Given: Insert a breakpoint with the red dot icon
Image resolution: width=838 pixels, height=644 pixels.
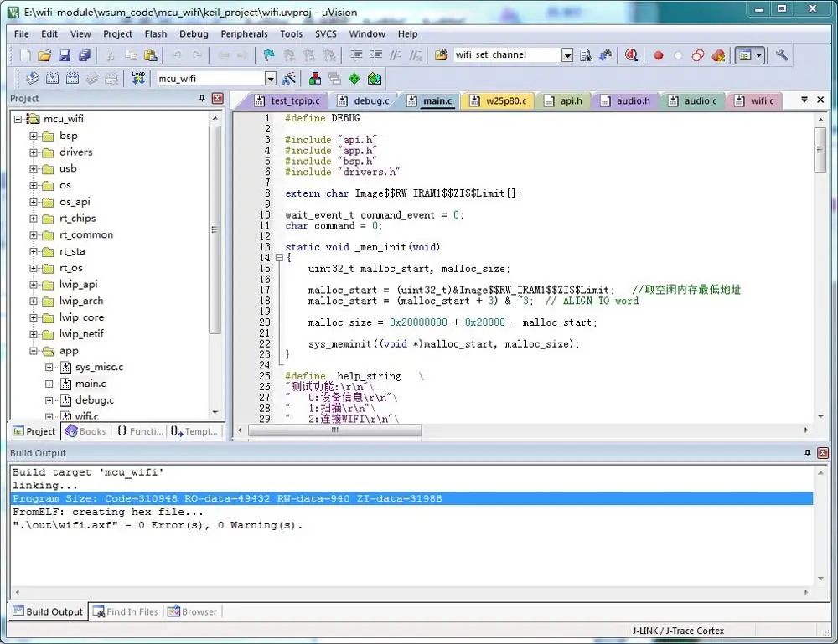Looking at the screenshot, I should click(659, 55).
